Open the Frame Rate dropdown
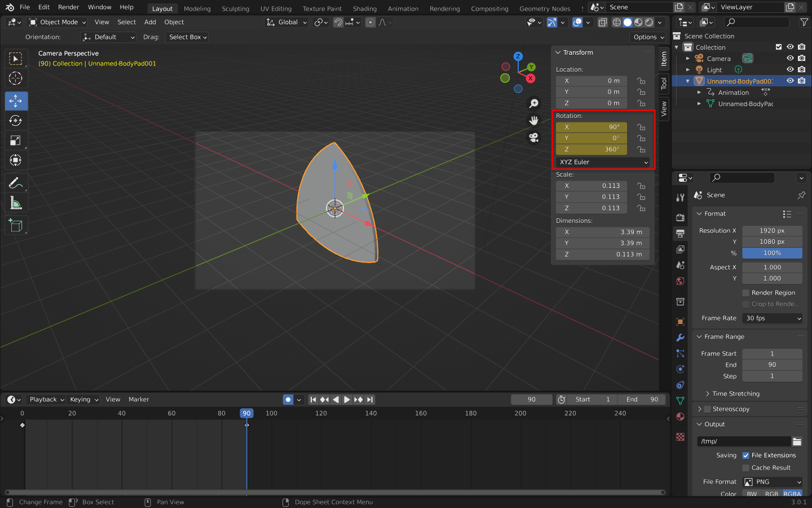Image resolution: width=812 pixels, height=508 pixels. (x=772, y=318)
